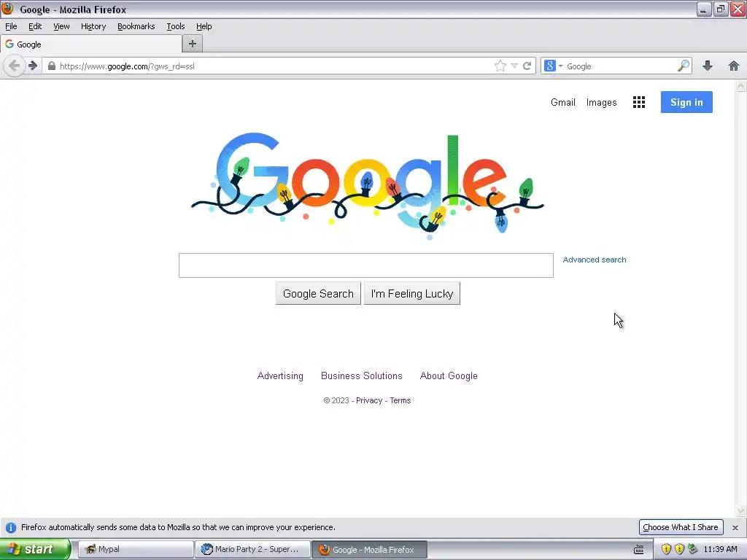Viewport: 747px width, 560px height.
Task: Click the safely remove hardware tray icon
Action: click(x=693, y=549)
